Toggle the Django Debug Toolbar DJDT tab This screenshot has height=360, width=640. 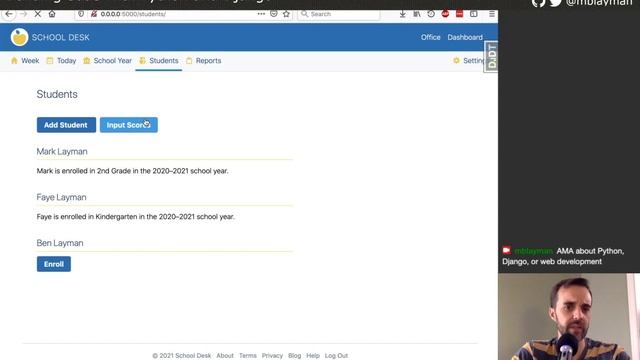click(491, 56)
